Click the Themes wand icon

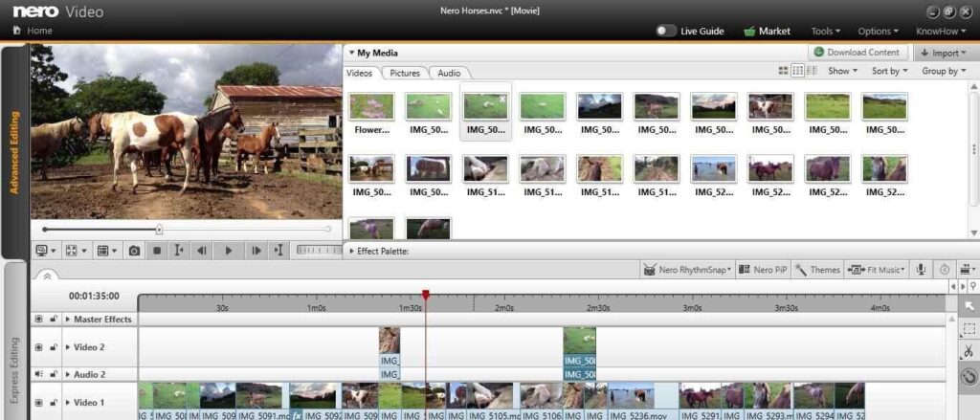(x=800, y=270)
